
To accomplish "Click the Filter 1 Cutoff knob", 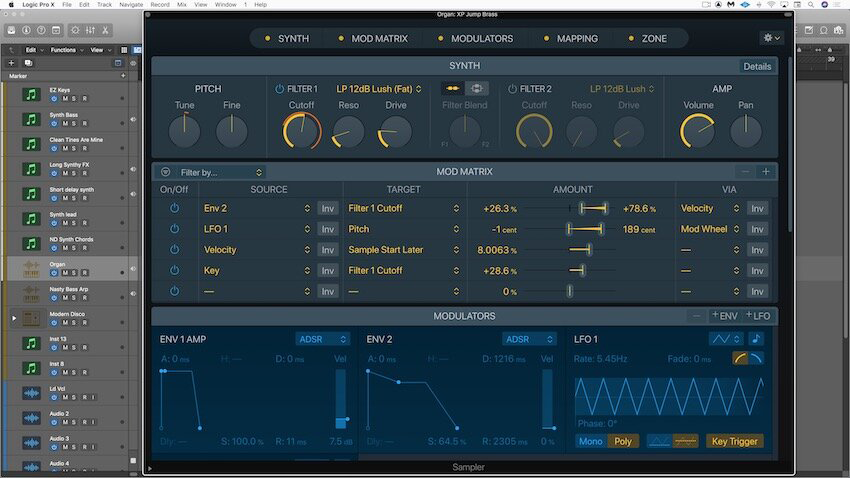I will (302, 131).
